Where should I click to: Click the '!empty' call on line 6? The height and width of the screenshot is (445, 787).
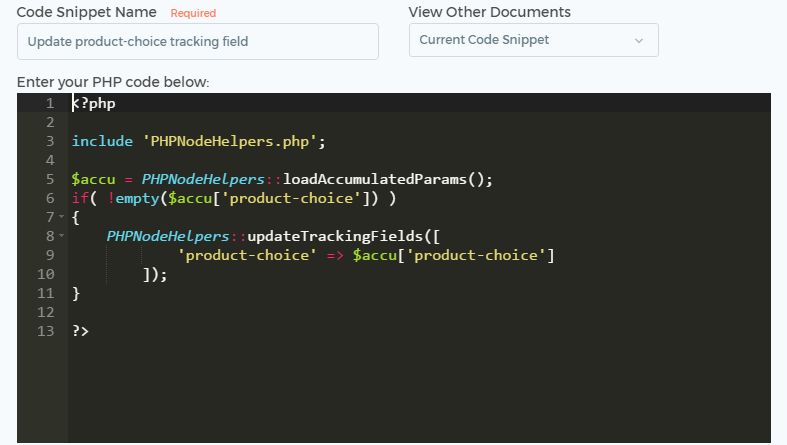click(x=133, y=198)
